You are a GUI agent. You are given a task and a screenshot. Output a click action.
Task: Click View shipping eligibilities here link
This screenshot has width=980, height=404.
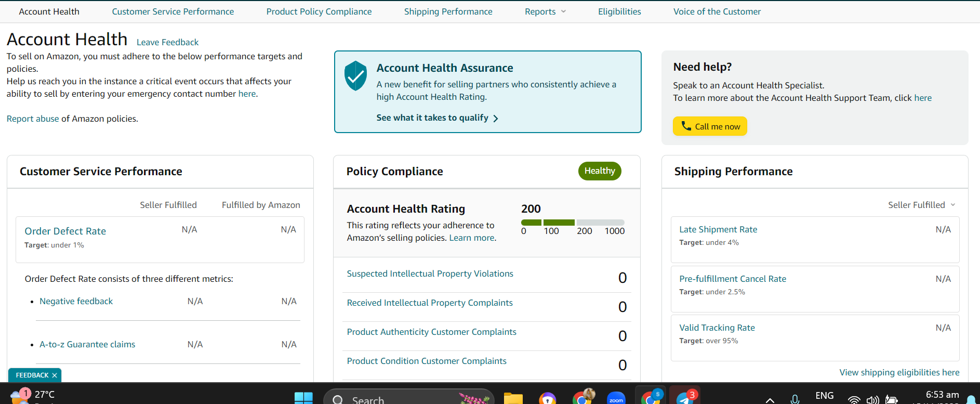pos(899,372)
